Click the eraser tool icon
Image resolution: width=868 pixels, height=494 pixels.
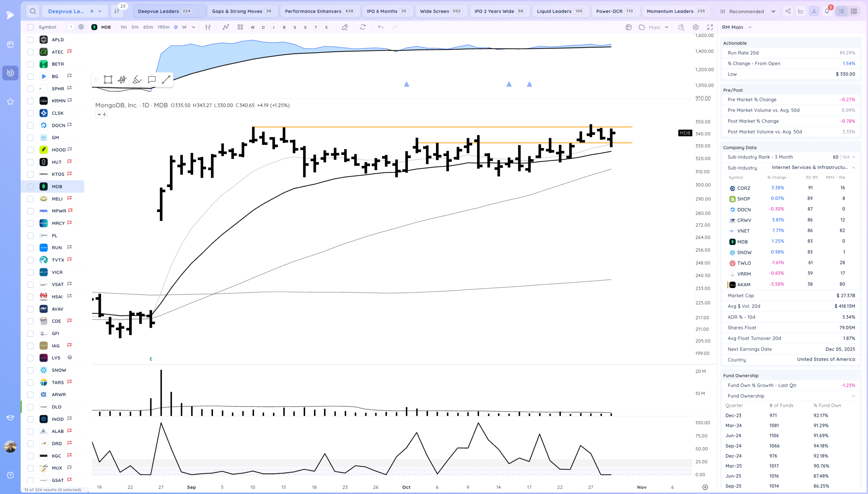coord(344,27)
